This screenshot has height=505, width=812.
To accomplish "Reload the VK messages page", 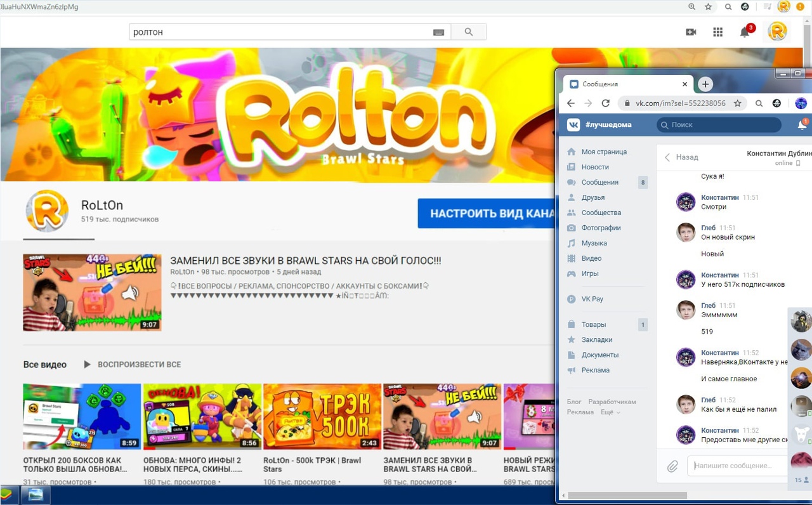I will tap(605, 103).
